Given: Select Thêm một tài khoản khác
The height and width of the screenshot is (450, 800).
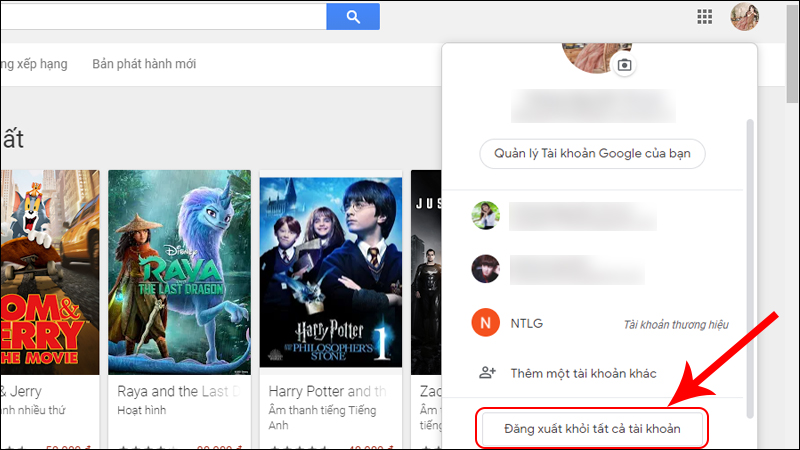Looking at the screenshot, I should pos(583,373).
